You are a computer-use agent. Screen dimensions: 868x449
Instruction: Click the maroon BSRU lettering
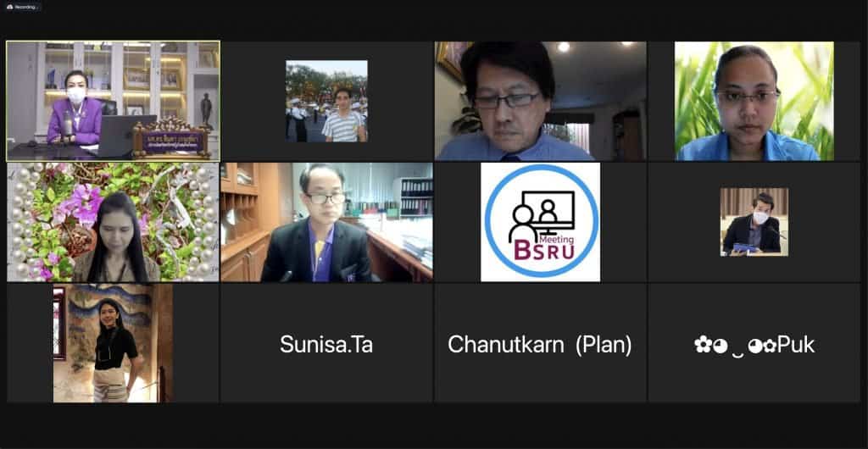pyautogui.click(x=540, y=251)
